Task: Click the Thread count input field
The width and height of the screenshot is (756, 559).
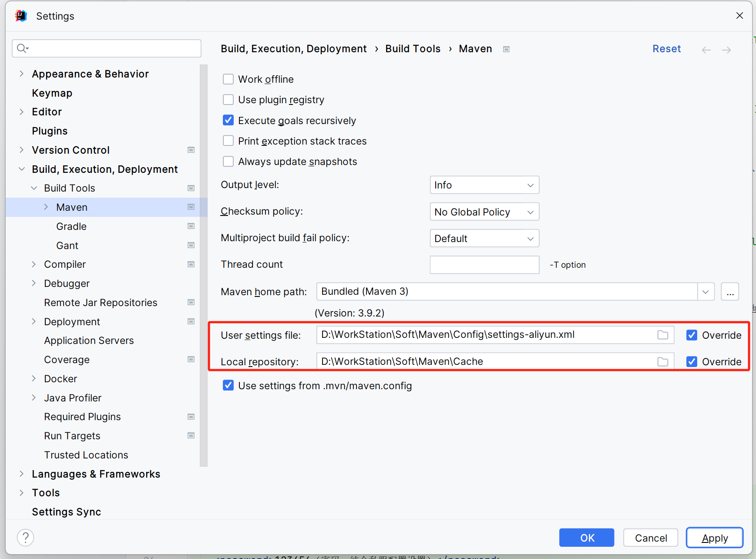Action: [484, 265]
